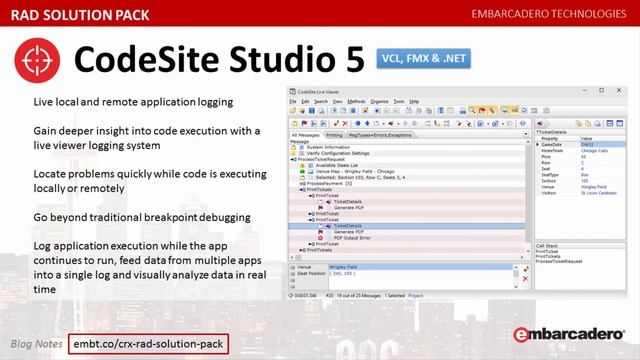Image resolution: width=640 pixels, height=360 pixels.
Task: Open the Help menu
Action: (x=414, y=101)
